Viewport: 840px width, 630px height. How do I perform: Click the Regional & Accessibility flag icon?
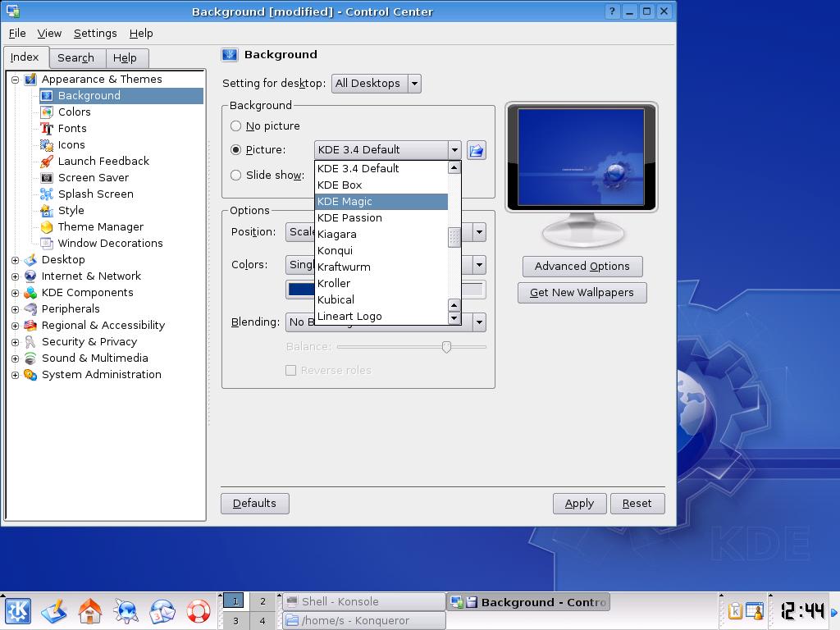[x=30, y=326]
